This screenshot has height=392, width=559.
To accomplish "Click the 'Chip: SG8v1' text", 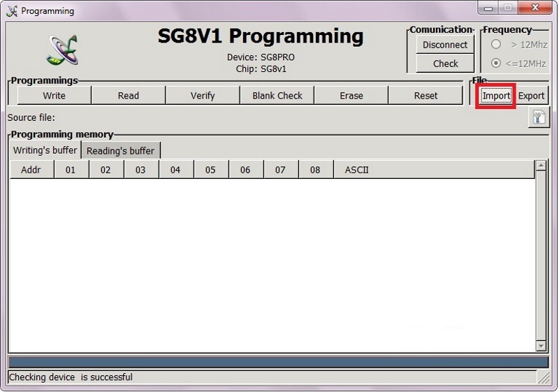I will (x=261, y=68).
